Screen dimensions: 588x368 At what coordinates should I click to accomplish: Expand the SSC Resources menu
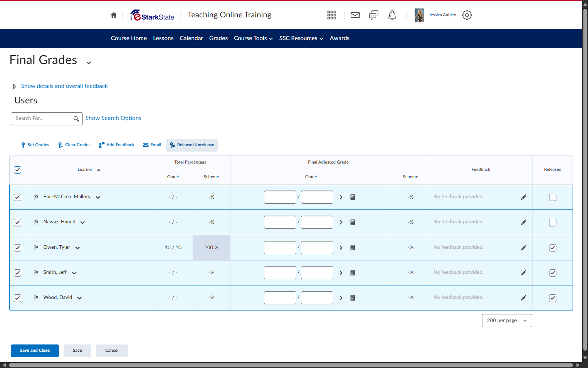(301, 38)
